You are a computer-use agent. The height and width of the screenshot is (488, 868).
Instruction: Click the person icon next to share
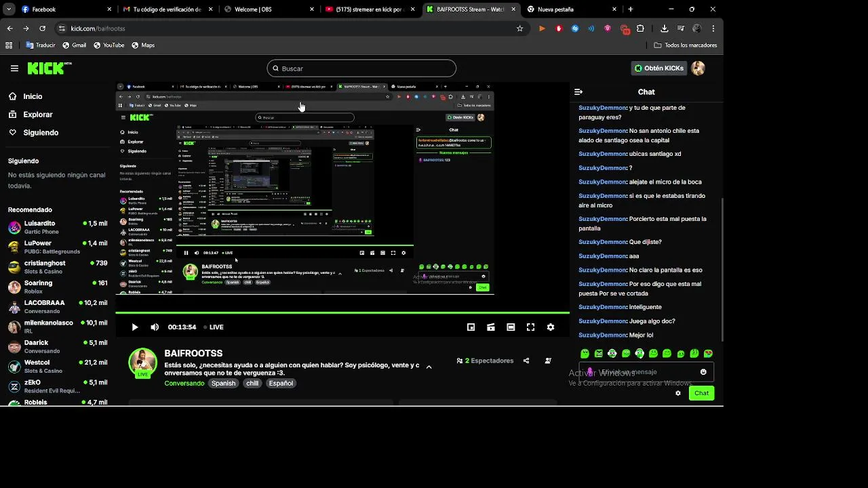click(548, 361)
